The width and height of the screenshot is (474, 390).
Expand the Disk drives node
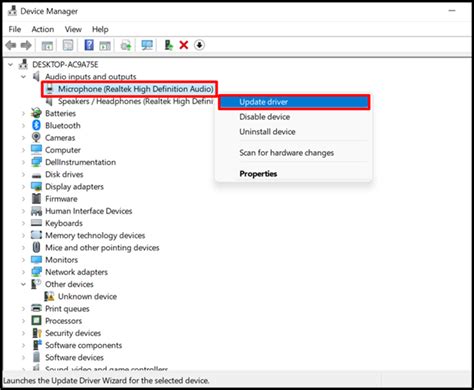(x=23, y=174)
